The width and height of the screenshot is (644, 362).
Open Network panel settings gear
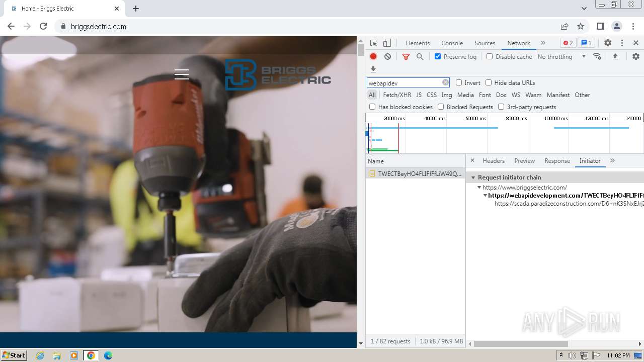(x=636, y=56)
